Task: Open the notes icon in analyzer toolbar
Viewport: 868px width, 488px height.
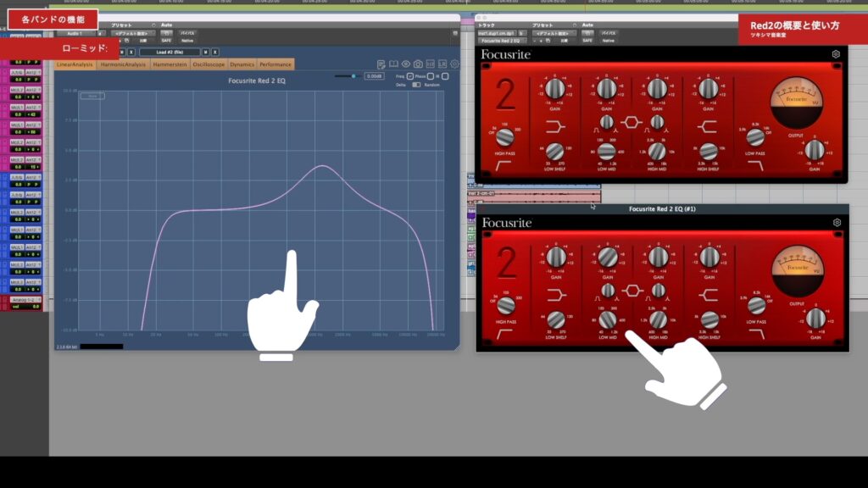Action: 381,64
